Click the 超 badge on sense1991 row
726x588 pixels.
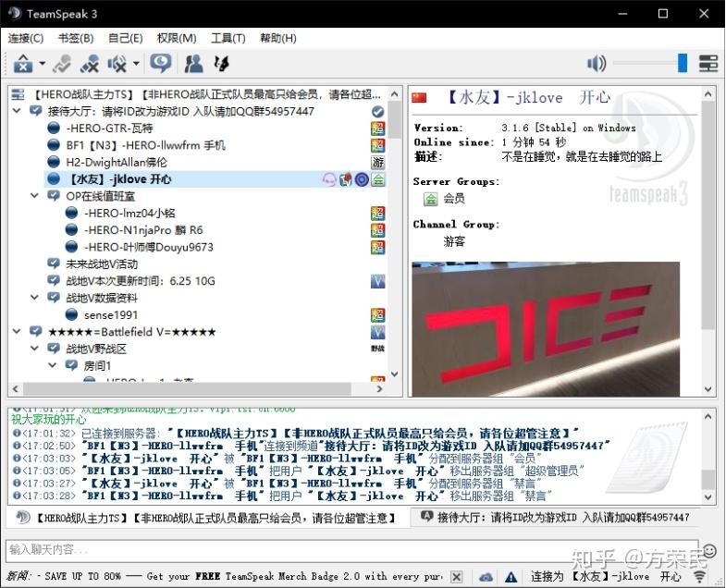pyautogui.click(x=378, y=315)
